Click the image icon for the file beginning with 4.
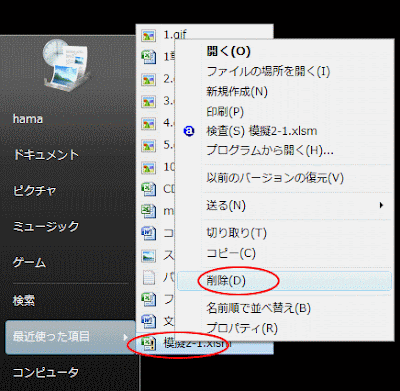 click(148, 123)
